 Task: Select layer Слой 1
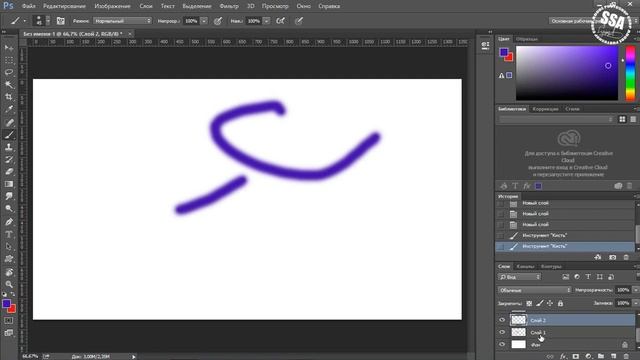573,332
